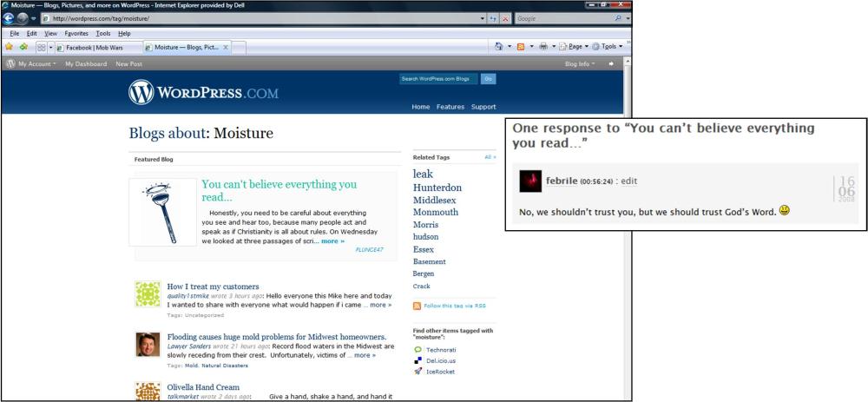Click the Stop loading red X icon
This screenshot has width=868, height=402.
click(x=504, y=18)
